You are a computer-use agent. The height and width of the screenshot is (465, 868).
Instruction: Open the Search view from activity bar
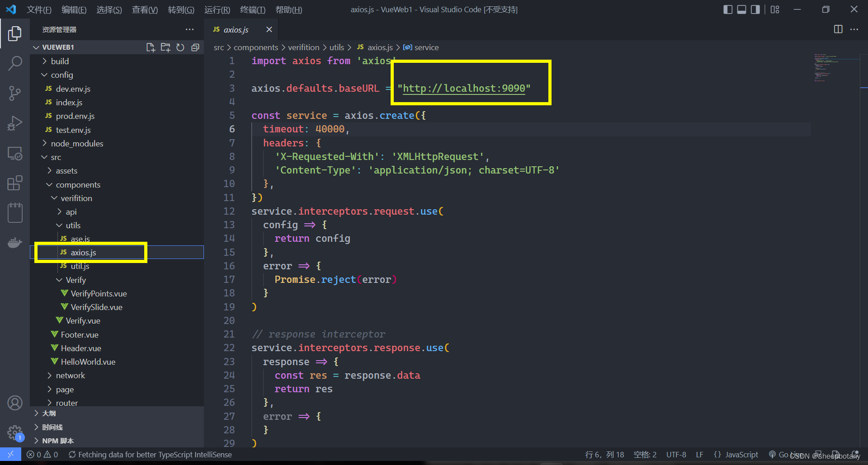[x=15, y=63]
